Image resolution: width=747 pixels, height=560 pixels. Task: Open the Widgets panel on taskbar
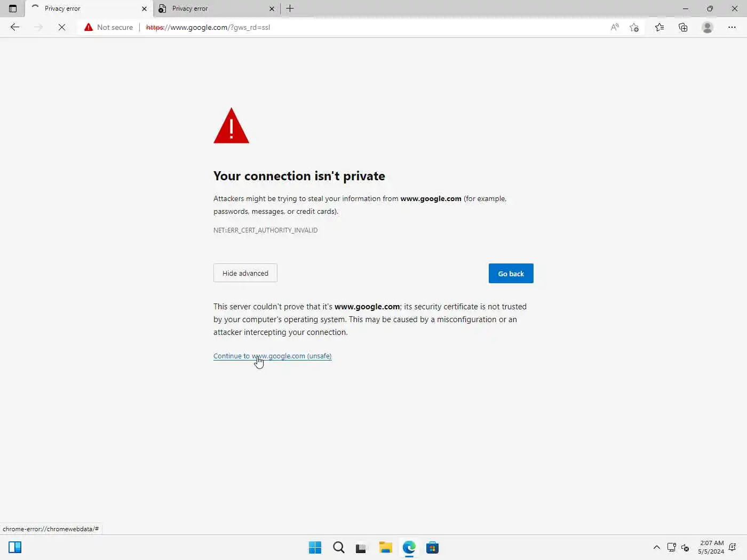[x=15, y=547]
